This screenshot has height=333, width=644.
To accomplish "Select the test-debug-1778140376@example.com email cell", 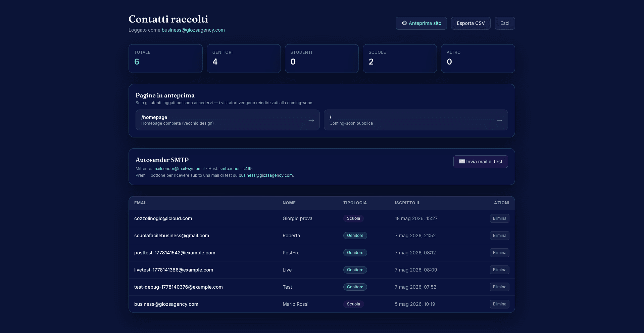I will 179,287.
